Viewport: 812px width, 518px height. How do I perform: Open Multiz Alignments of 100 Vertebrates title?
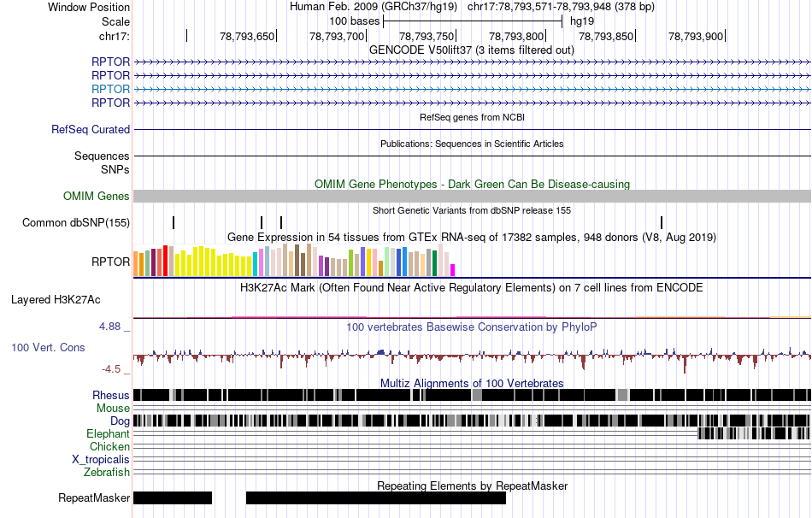click(472, 383)
